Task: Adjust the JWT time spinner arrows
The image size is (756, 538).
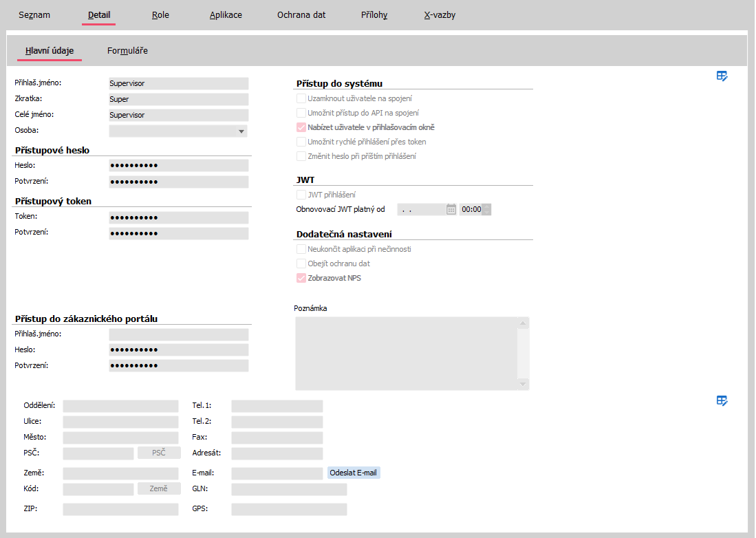Action: pyautogui.click(x=487, y=209)
